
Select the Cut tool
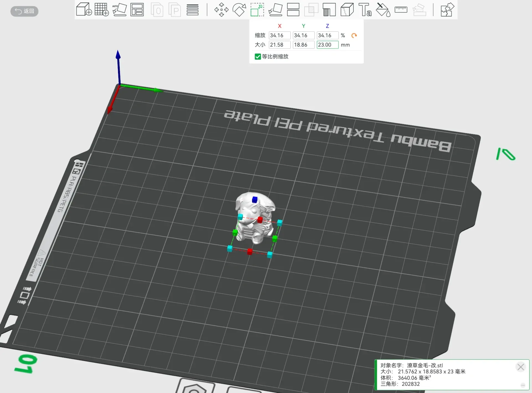click(x=293, y=9)
